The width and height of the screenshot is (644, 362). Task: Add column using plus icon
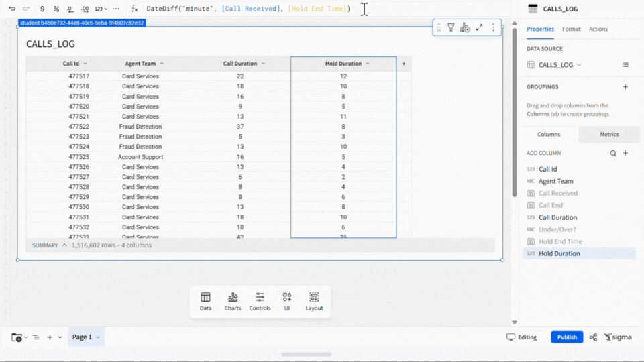pos(625,153)
